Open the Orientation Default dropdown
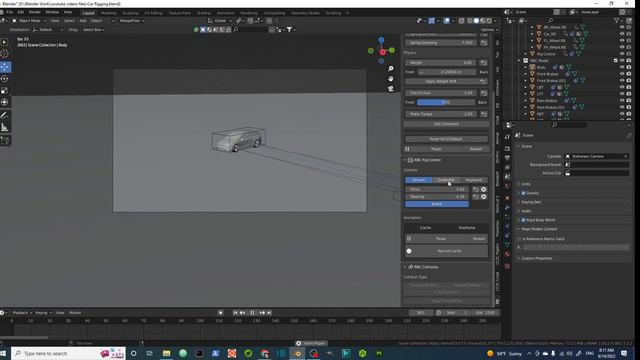This screenshot has width=640, height=360. [48, 30]
